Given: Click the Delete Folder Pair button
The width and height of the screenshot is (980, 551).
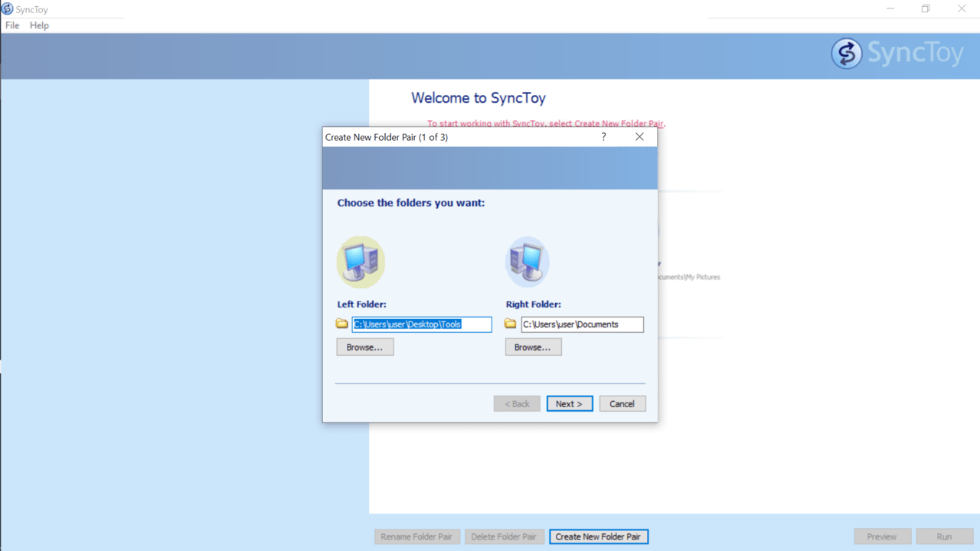Looking at the screenshot, I should pyautogui.click(x=504, y=536).
